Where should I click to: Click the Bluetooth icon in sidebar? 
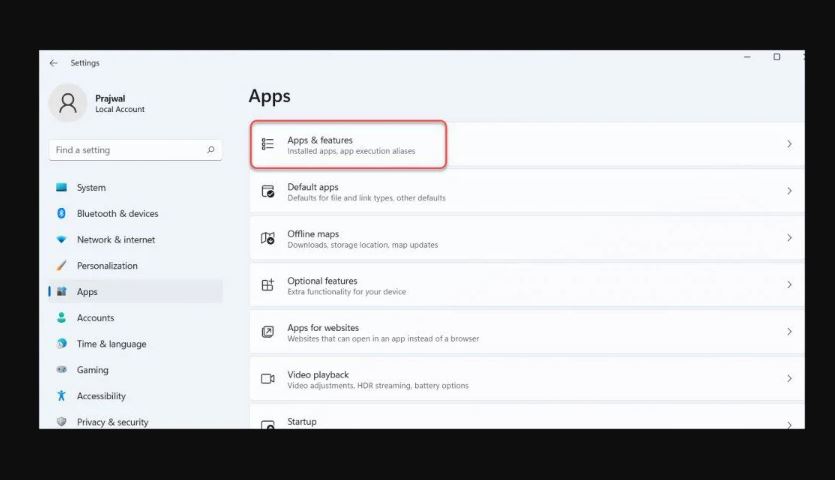tap(61, 213)
